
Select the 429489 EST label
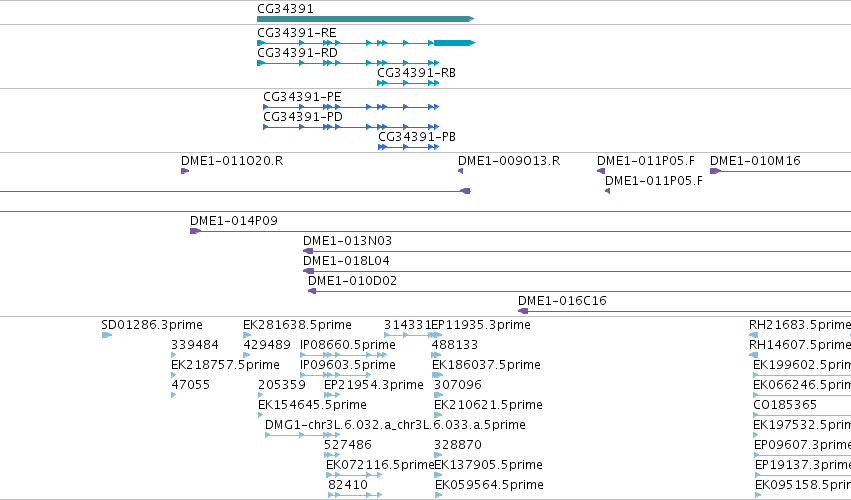tap(267, 345)
